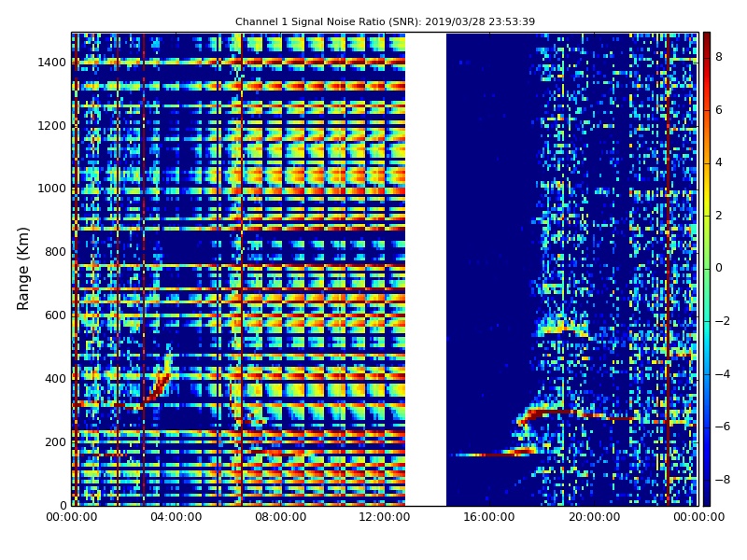This screenshot has height=560, width=747.
Task: Select the colorbar label 2
Action: 719,216
